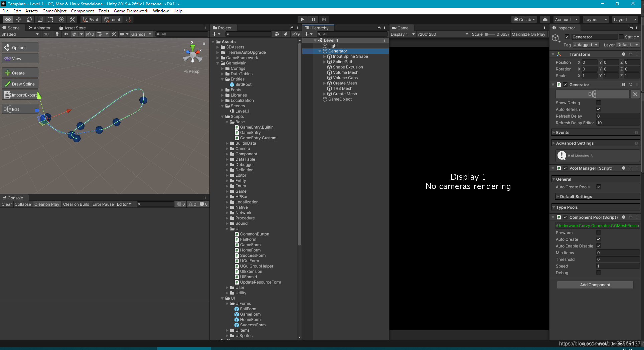
Task: Toggle the scene grid visibility
Action: 100,34
